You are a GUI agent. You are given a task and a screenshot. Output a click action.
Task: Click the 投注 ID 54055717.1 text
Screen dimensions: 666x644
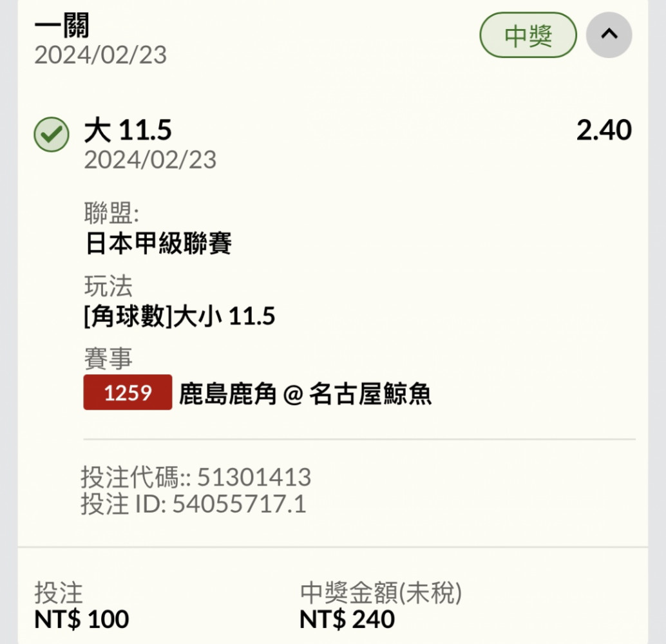click(193, 504)
